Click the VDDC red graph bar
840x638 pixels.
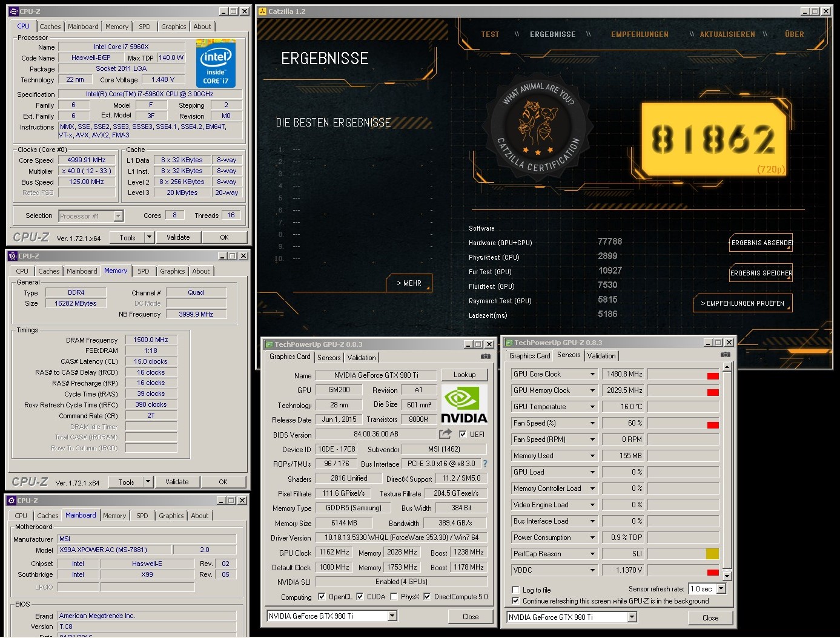pyautogui.click(x=713, y=573)
